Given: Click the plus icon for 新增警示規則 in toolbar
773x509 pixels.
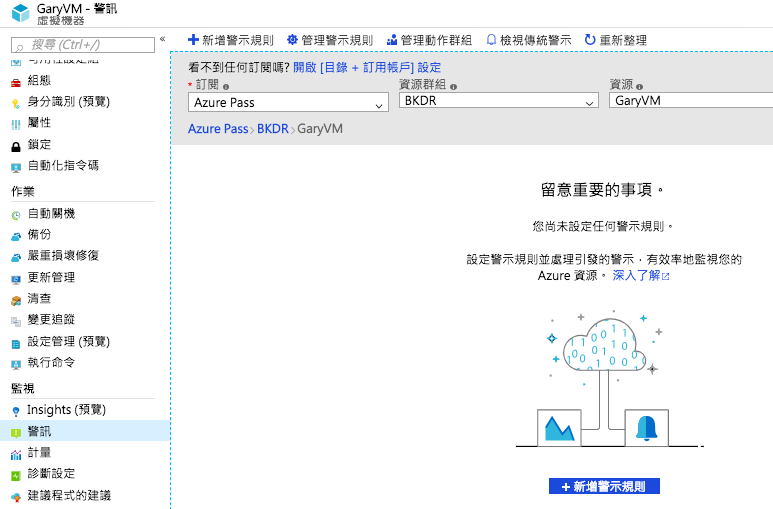Looking at the screenshot, I should 193,39.
